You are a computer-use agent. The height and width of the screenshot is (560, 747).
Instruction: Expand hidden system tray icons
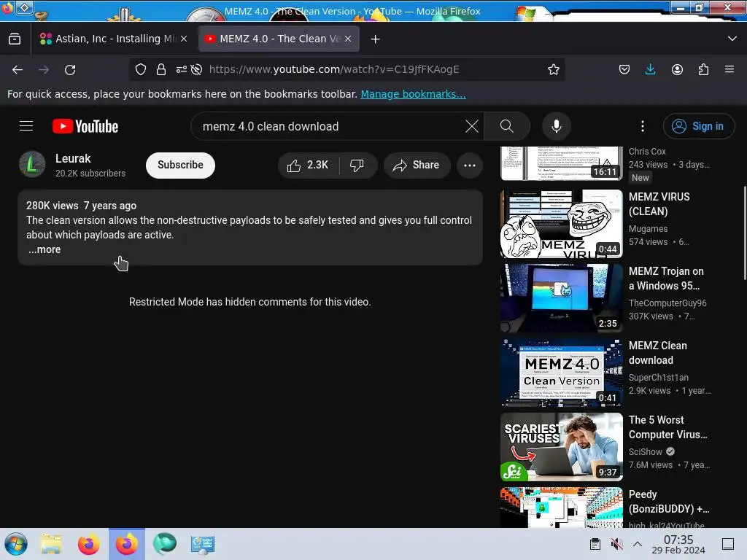click(638, 544)
